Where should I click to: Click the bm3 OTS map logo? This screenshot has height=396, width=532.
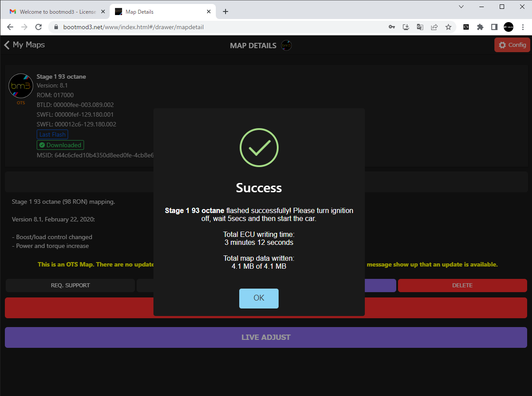[21, 86]
